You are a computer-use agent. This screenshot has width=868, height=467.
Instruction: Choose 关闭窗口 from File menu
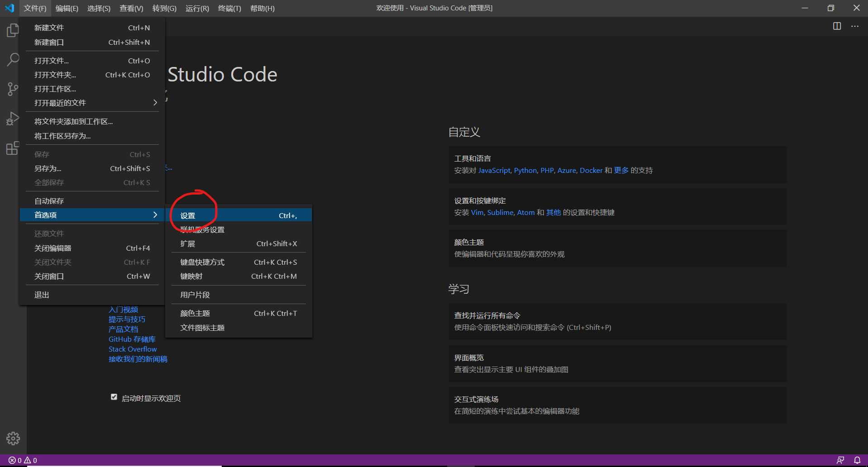coord(92,276)
